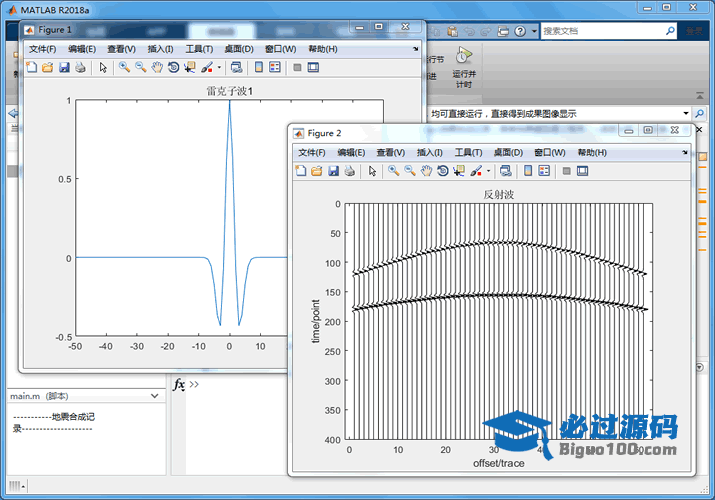Open 桌面(D) menu in Figure 2
The height and width of the screenshot is (500, 715).
(x=508, y=153)
